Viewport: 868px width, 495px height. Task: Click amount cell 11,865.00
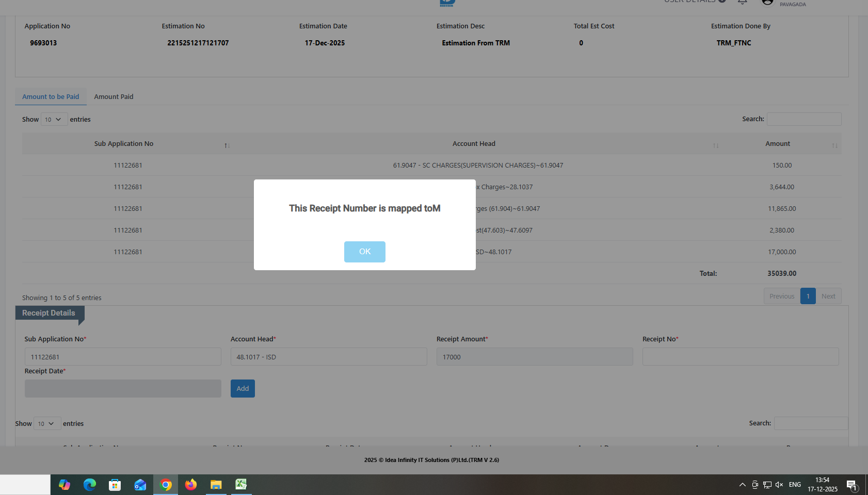782,209
